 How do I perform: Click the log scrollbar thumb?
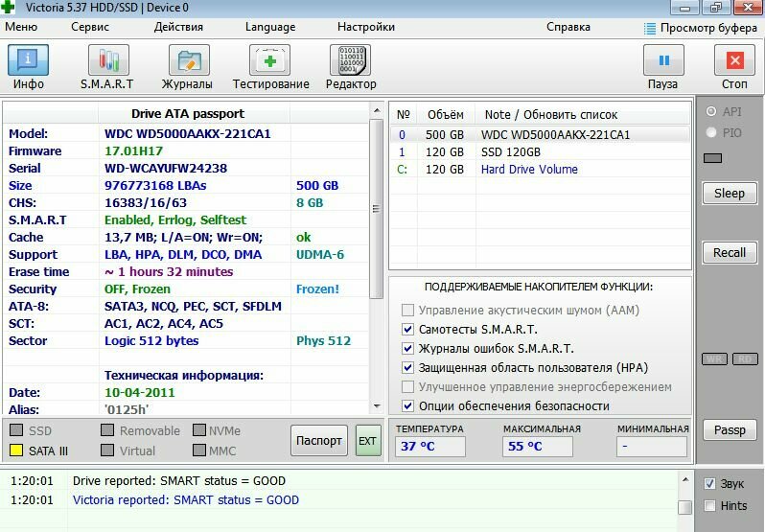[x=685, y=507]
